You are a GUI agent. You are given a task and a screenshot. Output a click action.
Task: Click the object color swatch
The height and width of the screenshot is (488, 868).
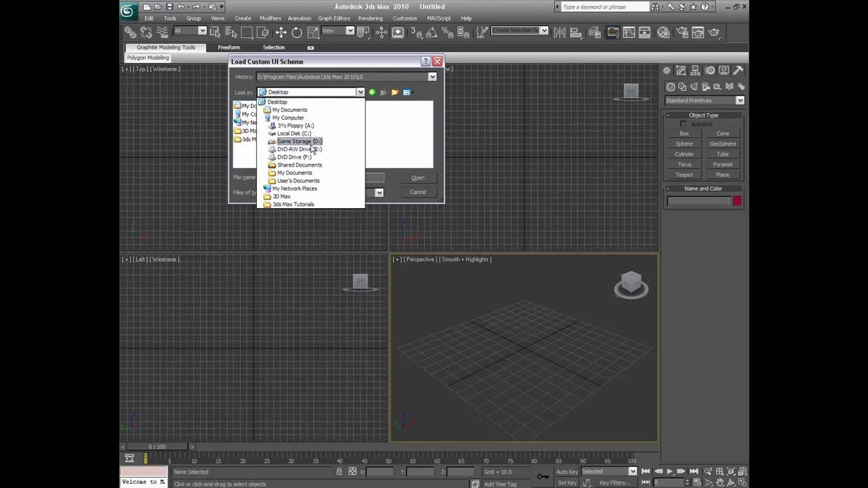pos(737,201)
